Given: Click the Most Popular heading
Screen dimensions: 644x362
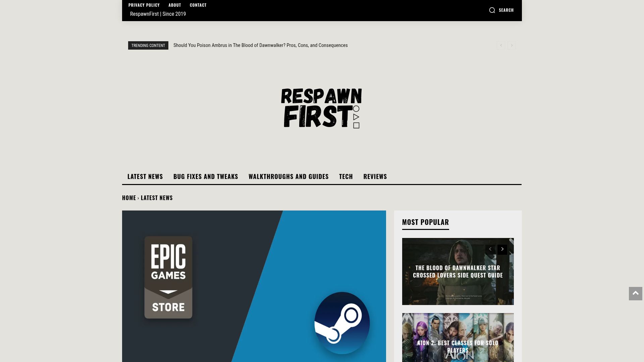Looking at the screenshot, I should click(x=425, y=222).
